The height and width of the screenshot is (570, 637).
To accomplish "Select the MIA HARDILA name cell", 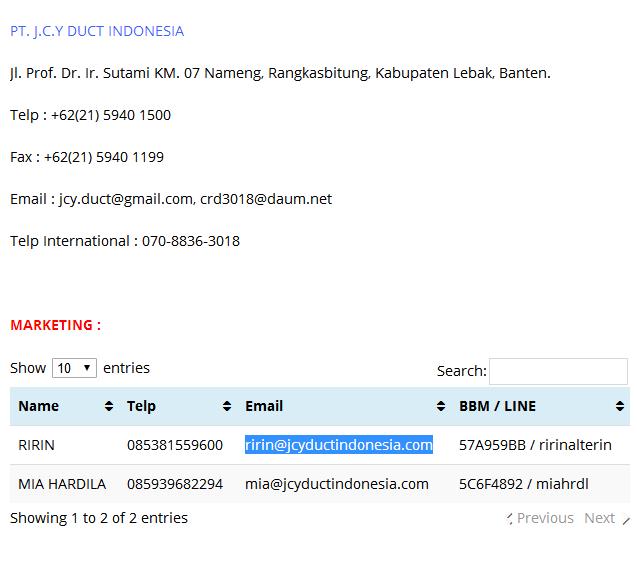I will (62, 484).
